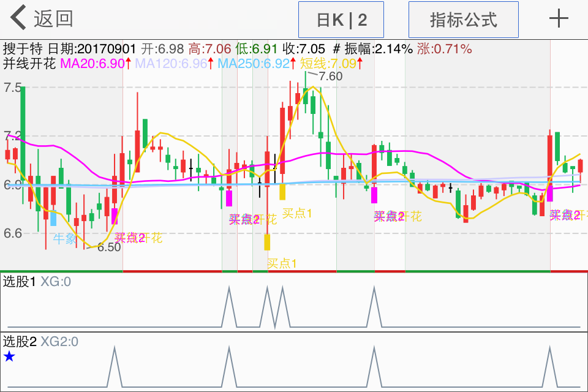Viewport: 588px width, 392px height.
Task: Open the 日K | 2 period selector
Action: click(x=341, y=20)
